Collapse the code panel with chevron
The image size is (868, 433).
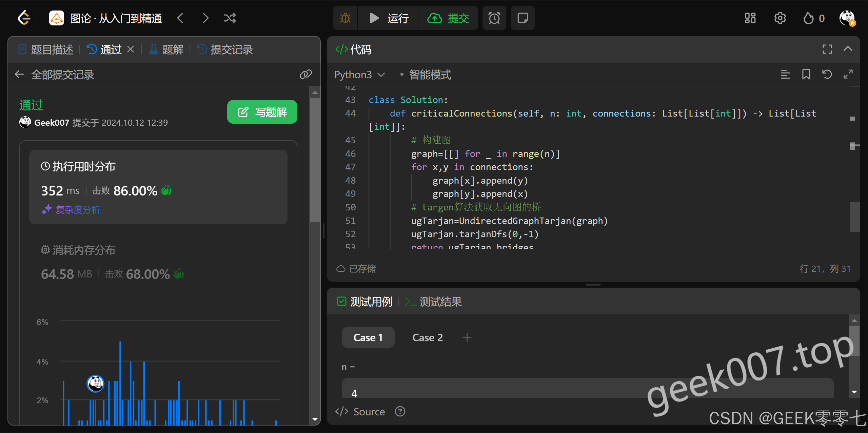point(848,49)
